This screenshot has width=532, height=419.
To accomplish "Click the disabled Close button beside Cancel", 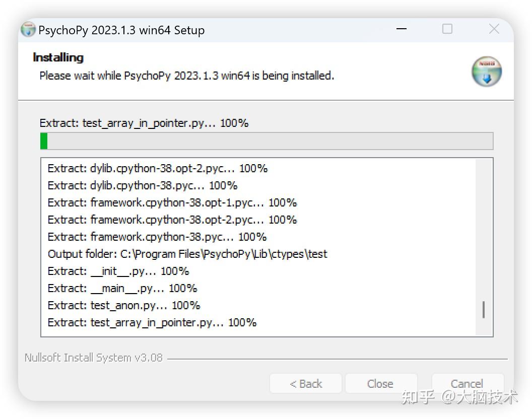I will (x=380, y=384).
